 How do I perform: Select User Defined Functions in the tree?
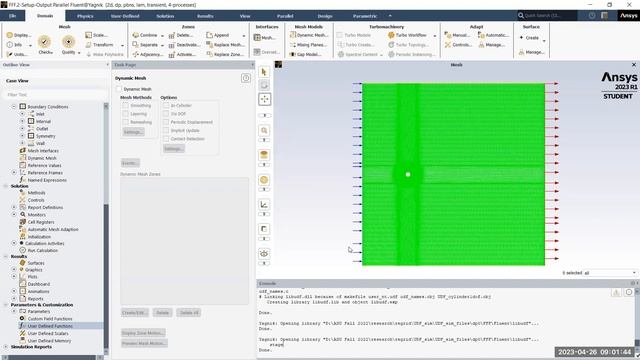(50, 326)
